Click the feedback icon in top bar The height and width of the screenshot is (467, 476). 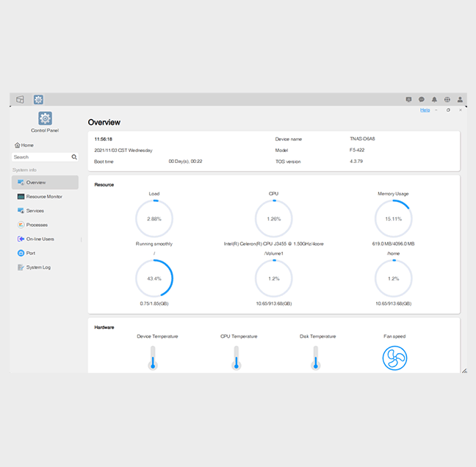tap(408, 99)
